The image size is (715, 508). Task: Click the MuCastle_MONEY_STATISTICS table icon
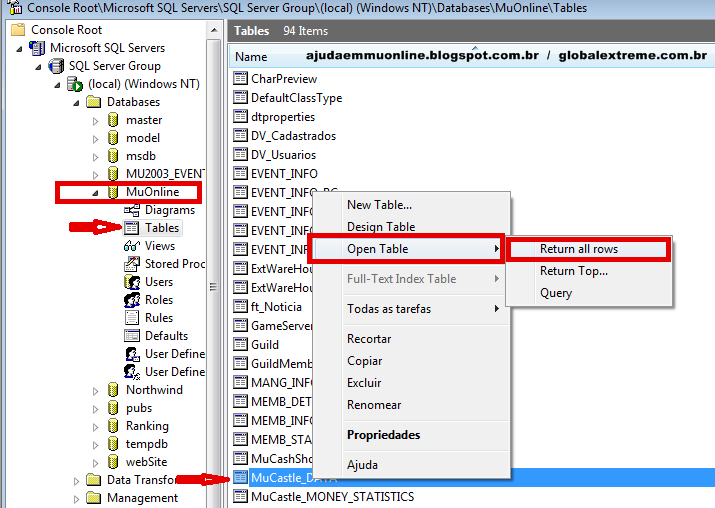tap(240, 496)
